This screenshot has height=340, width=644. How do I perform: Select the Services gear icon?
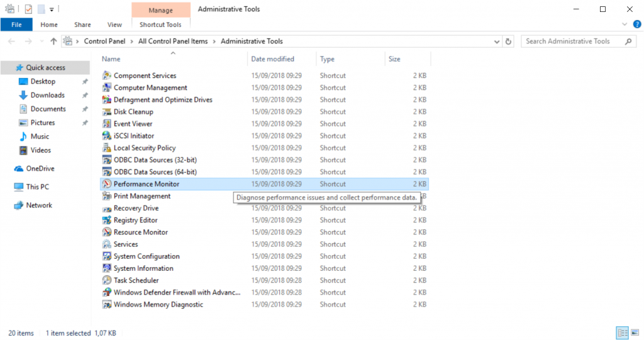click(107, 244)
